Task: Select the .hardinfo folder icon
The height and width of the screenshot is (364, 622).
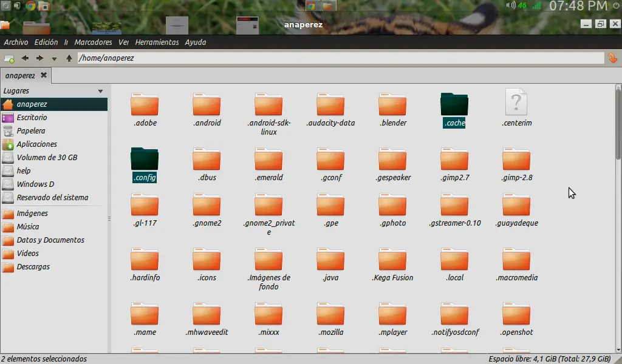Action: point(145,260)
